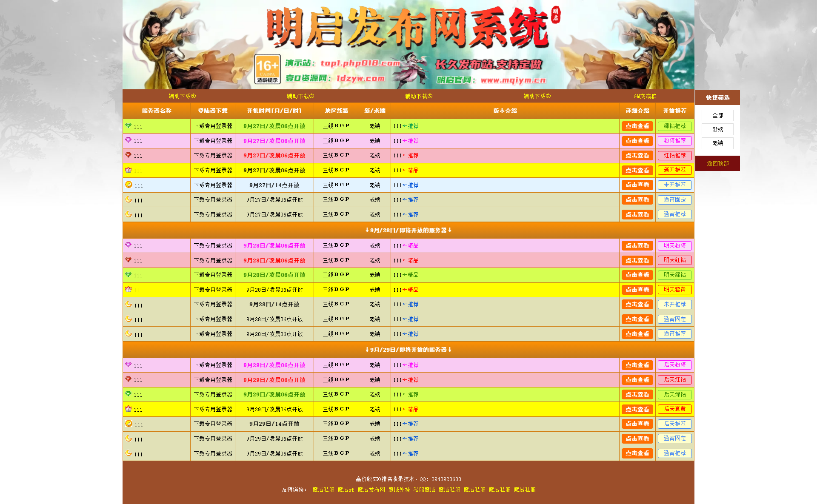Image resolution: width=817 pixels, height=504 pixels.
Task: Click smiley icon in 后天推荐 row
Action: (129, 423)
